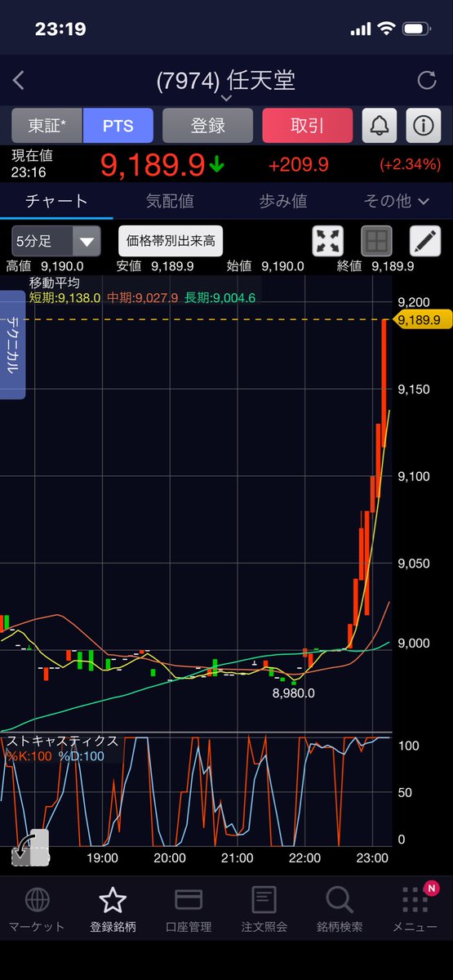Tap the 中期:9,027.9 moving average value

pyautogui.click(x=141, y=297)
